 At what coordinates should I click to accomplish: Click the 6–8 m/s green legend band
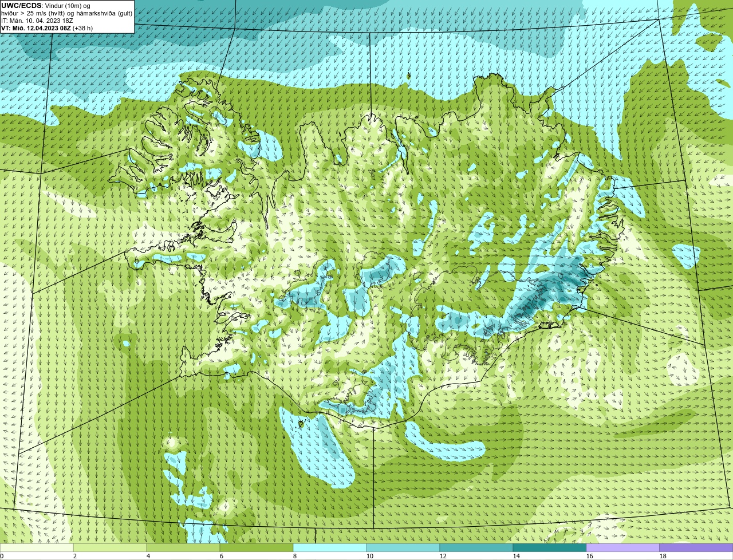257,547
